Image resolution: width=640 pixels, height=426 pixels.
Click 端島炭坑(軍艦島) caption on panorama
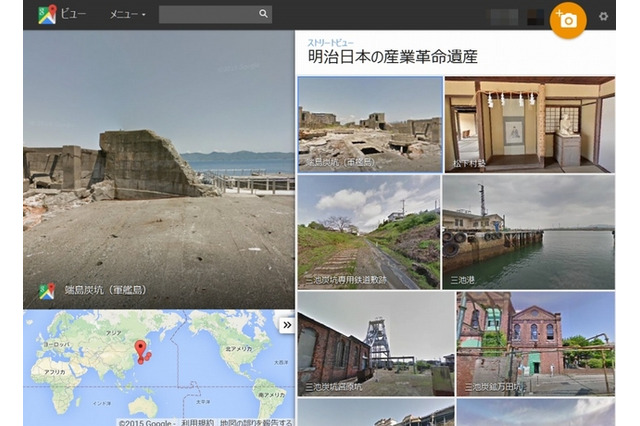tap(105, 290)
